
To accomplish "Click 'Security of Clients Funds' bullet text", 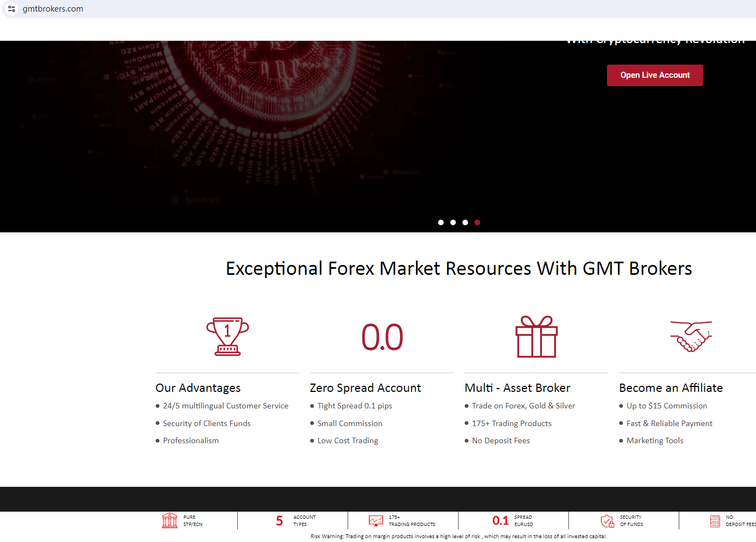I will point(206,423).
